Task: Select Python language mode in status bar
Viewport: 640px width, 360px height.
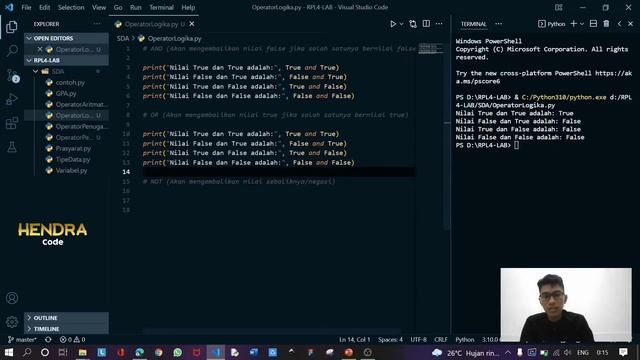Action: click(x=464, y=340)
